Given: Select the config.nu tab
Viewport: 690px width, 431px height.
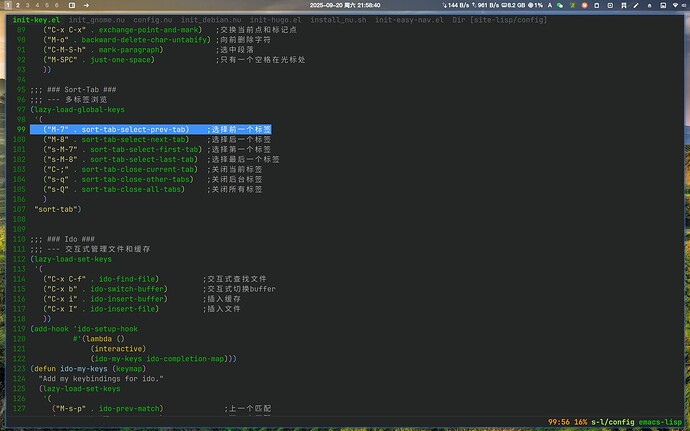Looking at the screenshot, I should pos(153,20).
